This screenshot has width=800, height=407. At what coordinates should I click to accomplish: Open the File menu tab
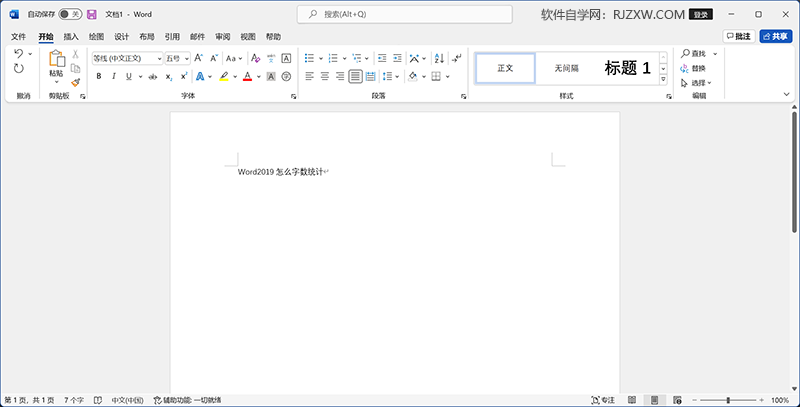coord(18,37)
